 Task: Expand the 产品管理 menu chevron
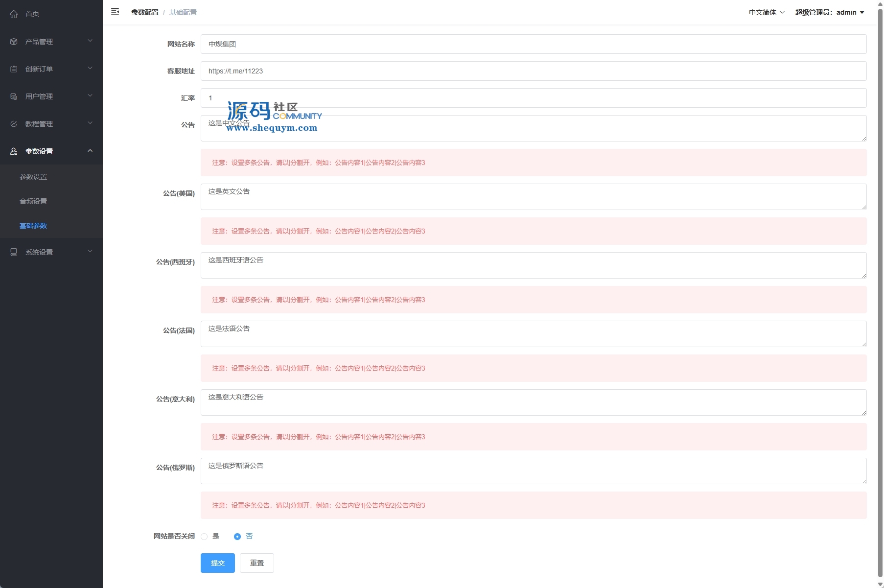tap(90, 41)
